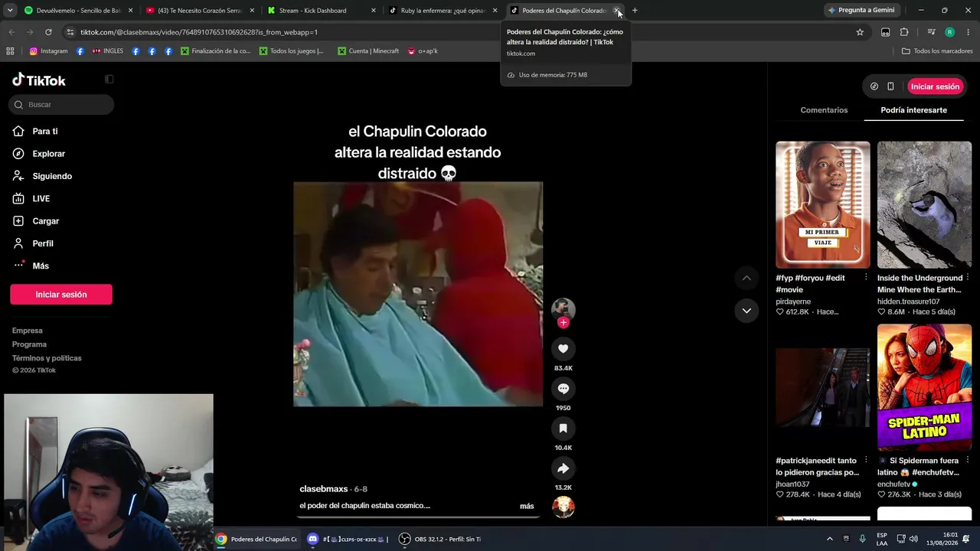This screenshot has height=551, width=980.
Task: Go to the previous video
Action: tap(746, 278)
